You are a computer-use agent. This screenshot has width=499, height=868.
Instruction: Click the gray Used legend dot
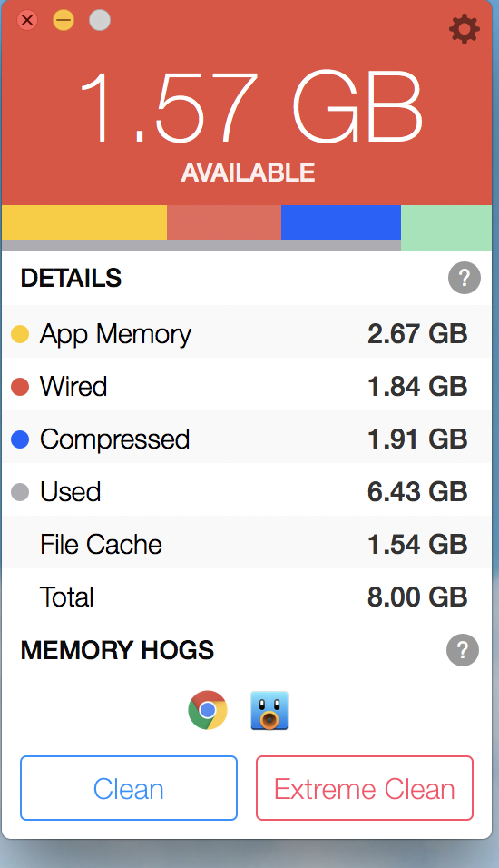[20, 492]
